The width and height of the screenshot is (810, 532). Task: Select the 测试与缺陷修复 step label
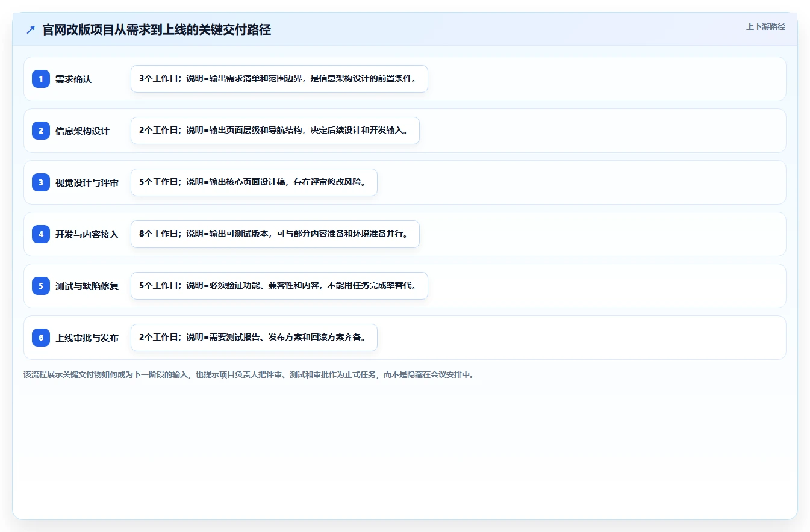coord(87,286)
